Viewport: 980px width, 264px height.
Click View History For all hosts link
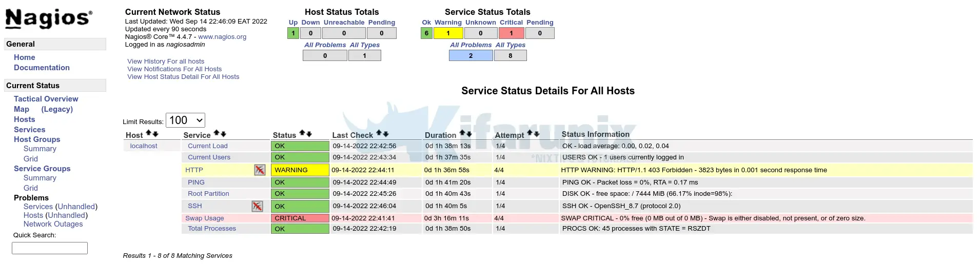(x=166, y=62)
